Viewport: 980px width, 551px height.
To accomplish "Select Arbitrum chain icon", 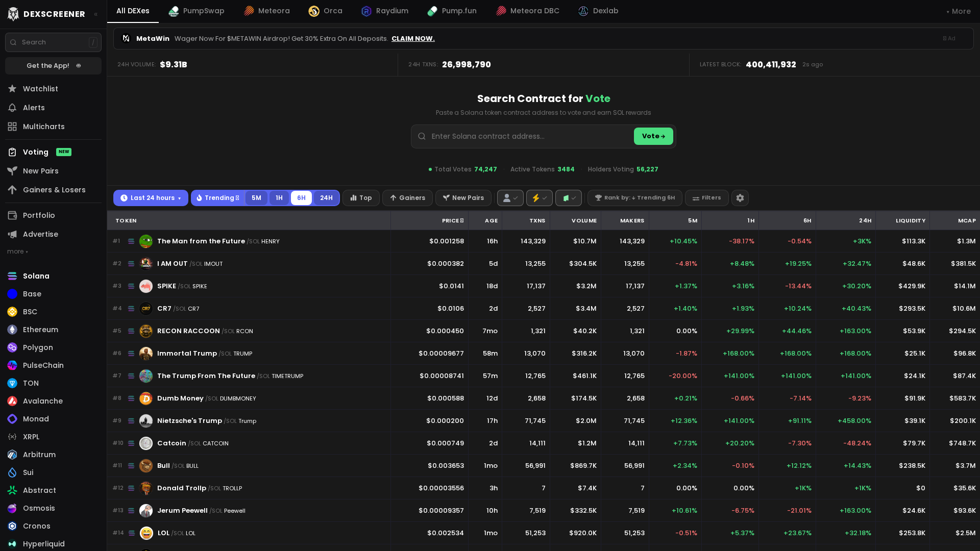I will click(12, 455).
